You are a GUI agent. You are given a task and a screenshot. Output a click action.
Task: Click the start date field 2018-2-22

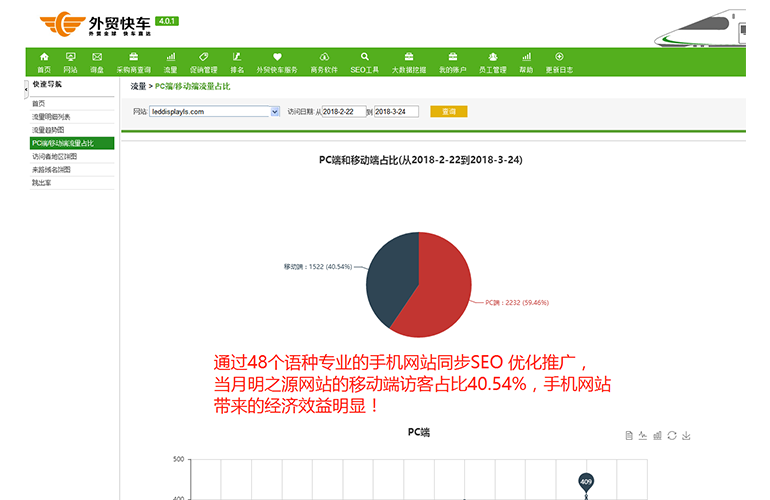(x=344, y=111)
